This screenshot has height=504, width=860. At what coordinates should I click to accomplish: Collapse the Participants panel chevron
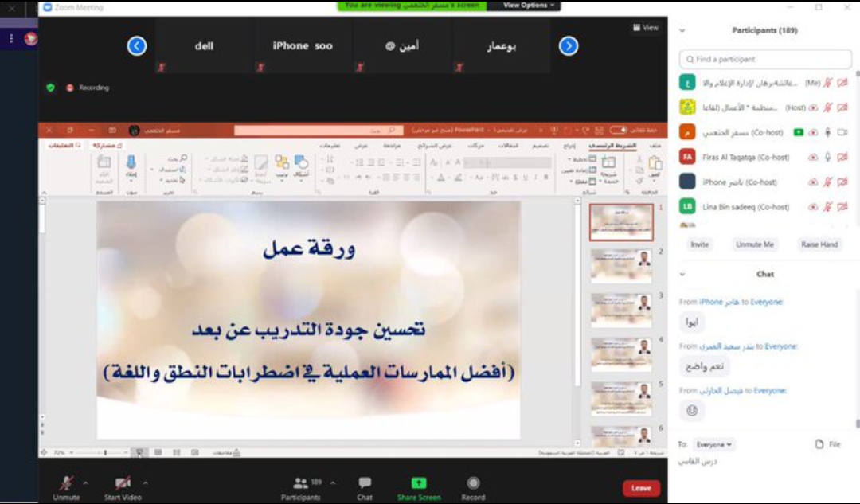[x=682, y=31]
